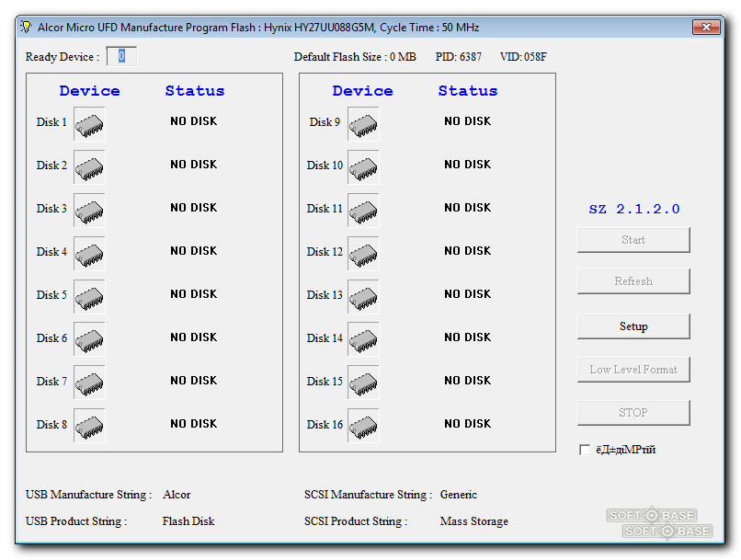
Task: Click the Disk 9 NO DISK status
Action: pyautogui.click(x=467, y=121)
